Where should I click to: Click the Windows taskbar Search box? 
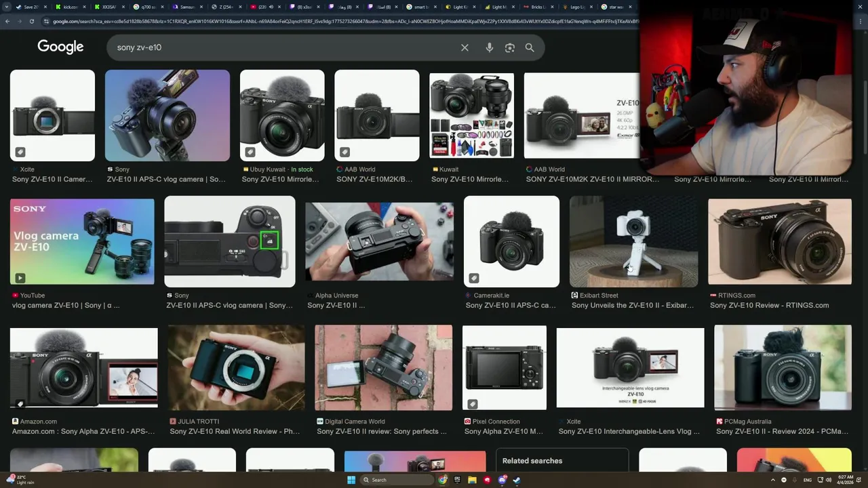point(397,480)
